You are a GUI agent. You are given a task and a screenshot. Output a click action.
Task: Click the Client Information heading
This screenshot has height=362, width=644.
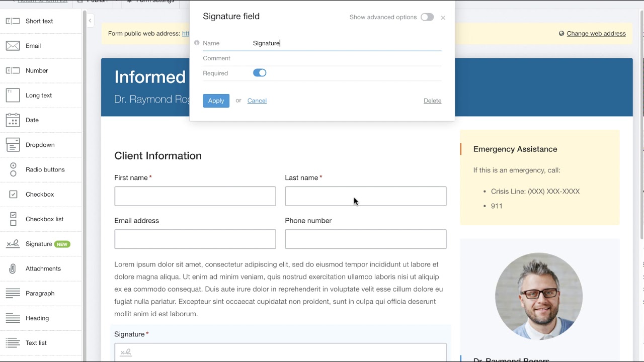click(158, 156)
